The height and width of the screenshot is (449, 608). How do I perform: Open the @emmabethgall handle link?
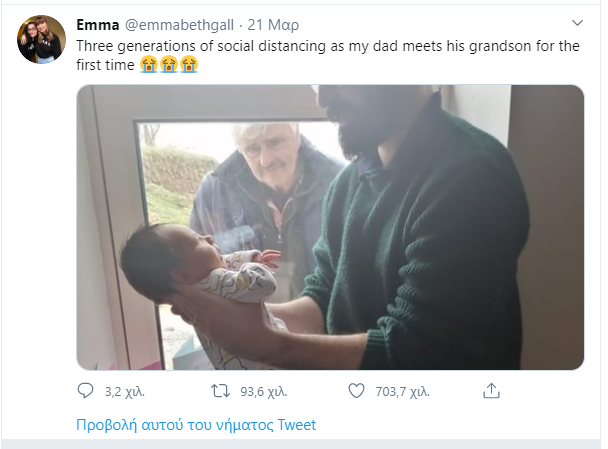[179, 25]
